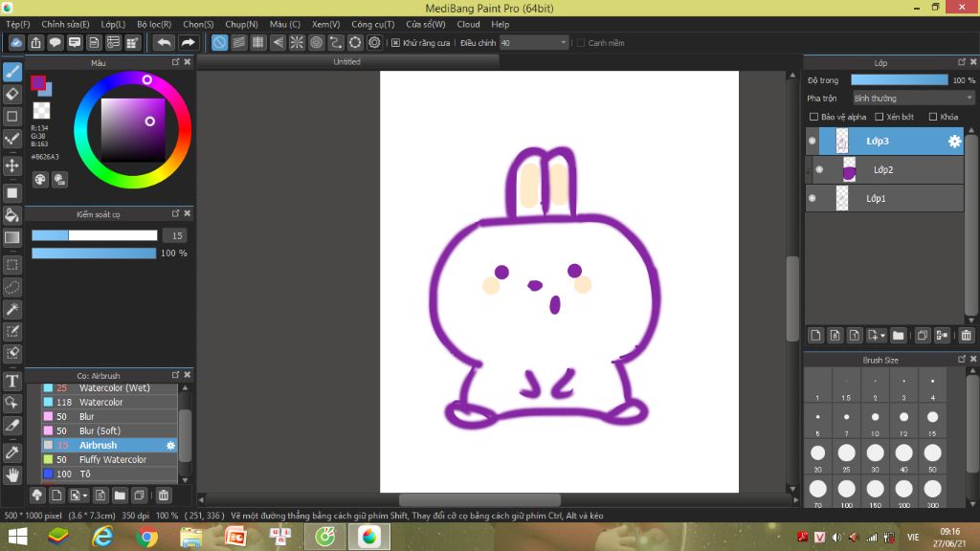Enable the radial snap guide
Image resolution: width=980 pixels, height=551 pixels.
click(x=297, y=42)
